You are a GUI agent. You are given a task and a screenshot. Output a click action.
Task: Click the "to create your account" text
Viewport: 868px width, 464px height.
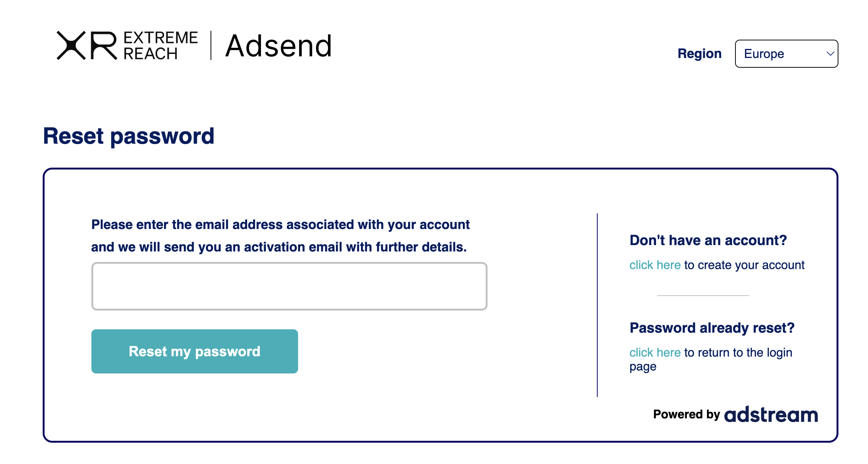744,265
